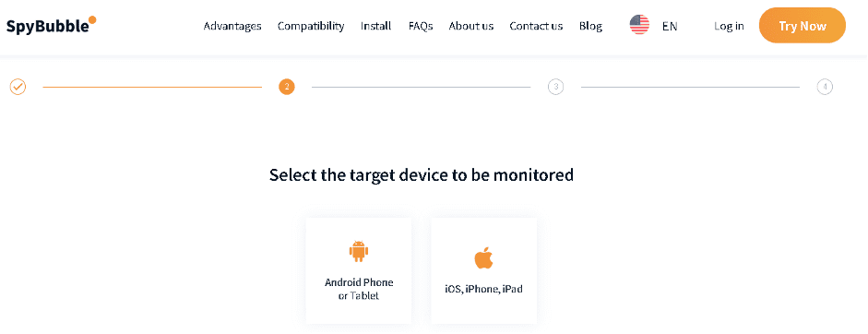Select the Android robot icon
Screen dimensions: 868x334
[359, 251]
